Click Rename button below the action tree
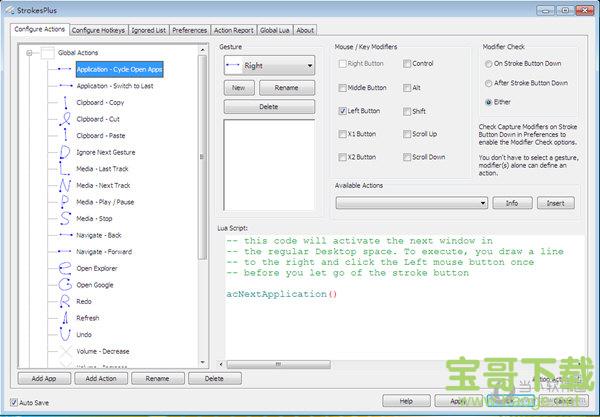Viewport: 600px width, 417px height. 158,379
